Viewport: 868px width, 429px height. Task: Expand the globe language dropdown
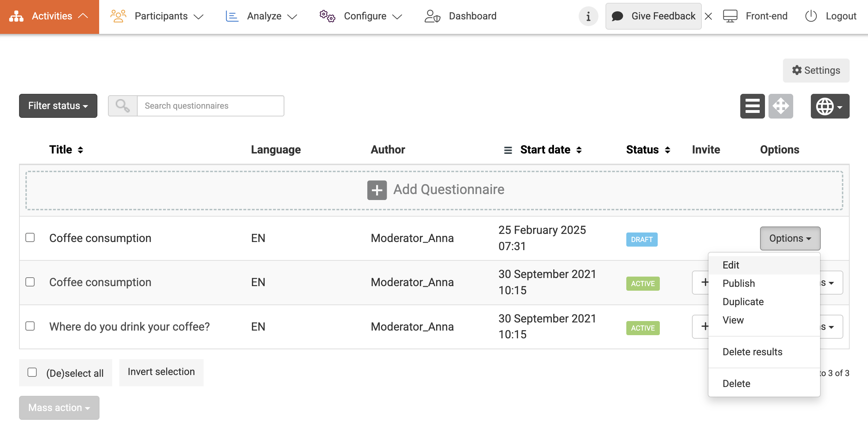pos(830,106)
